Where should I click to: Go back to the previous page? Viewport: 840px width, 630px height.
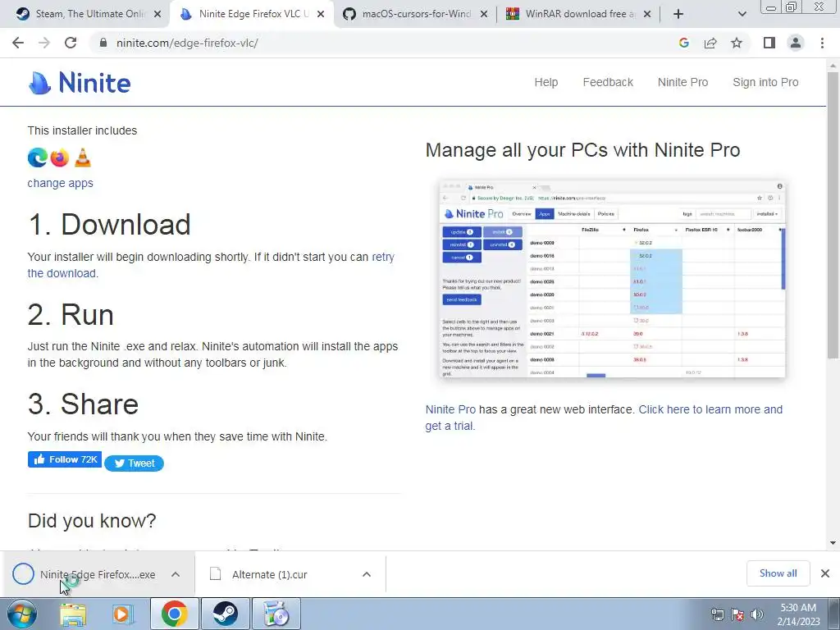pos(18,43)
